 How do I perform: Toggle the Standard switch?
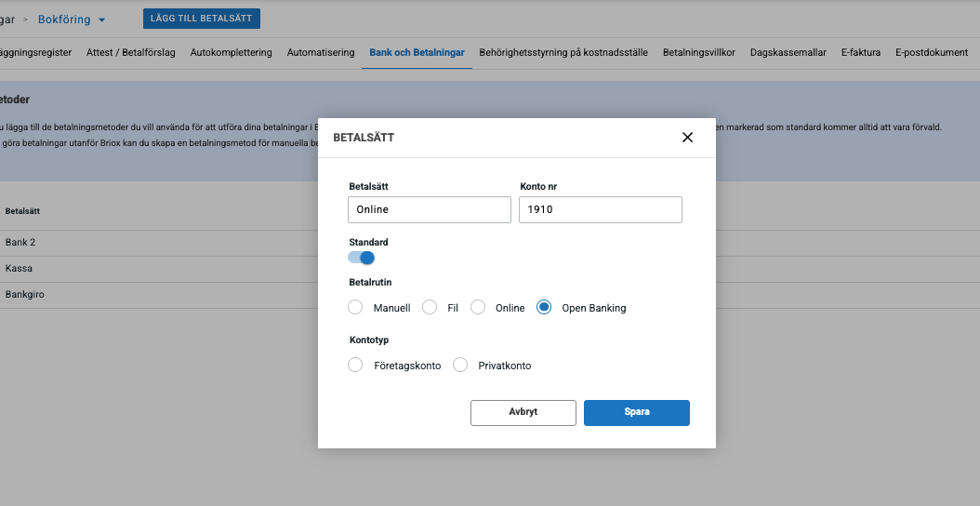(x=362, y=258)
